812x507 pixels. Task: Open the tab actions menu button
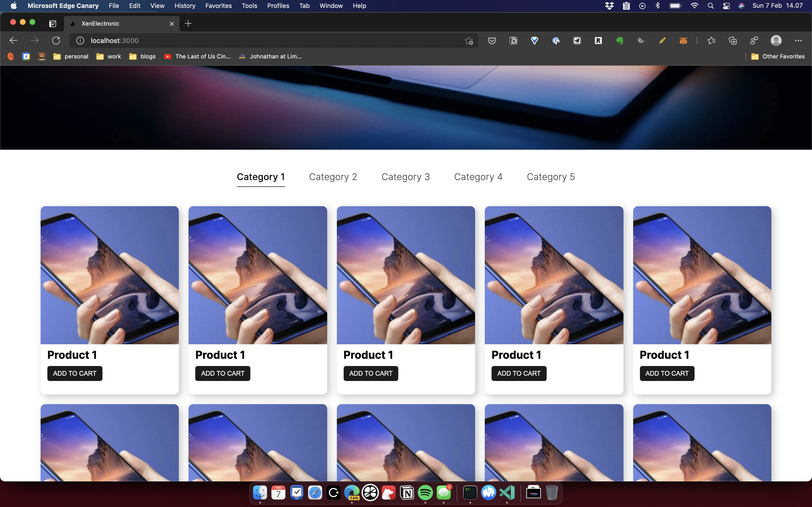pos(53,23)
